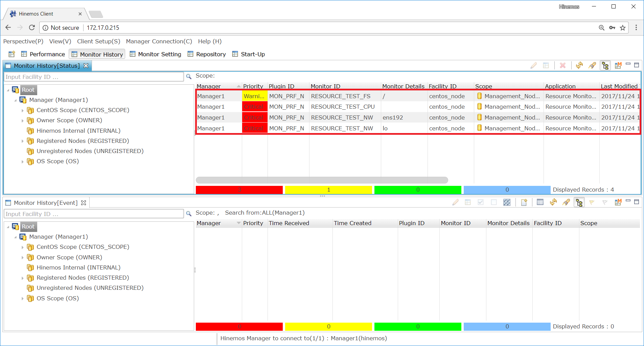Click the Open Perspective icon before Performance
The height and width of the screenshot is (346, 644).
point(12,54)
